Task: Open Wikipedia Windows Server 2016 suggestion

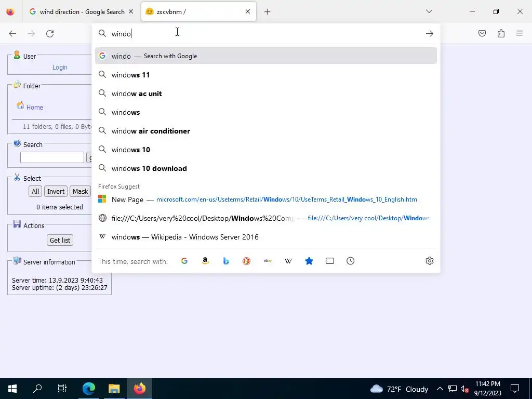Action: (266, 237)
